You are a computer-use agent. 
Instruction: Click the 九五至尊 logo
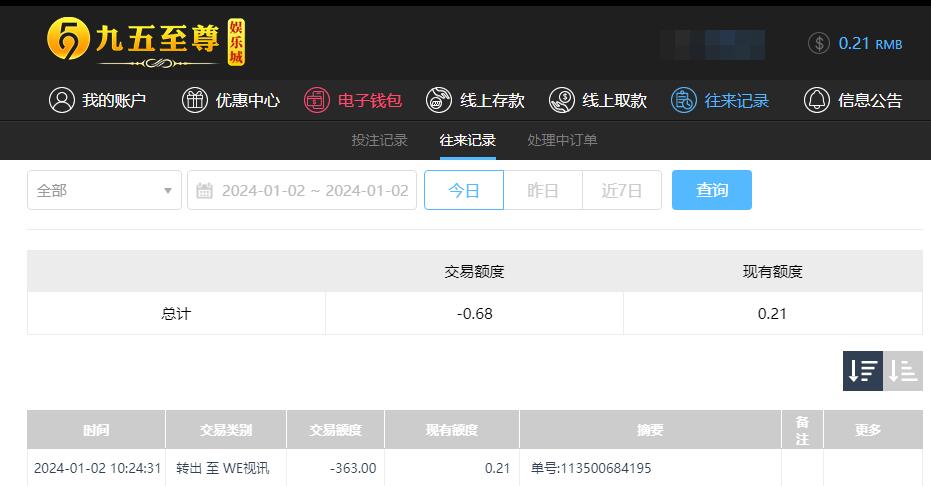(x=146, y=42)
